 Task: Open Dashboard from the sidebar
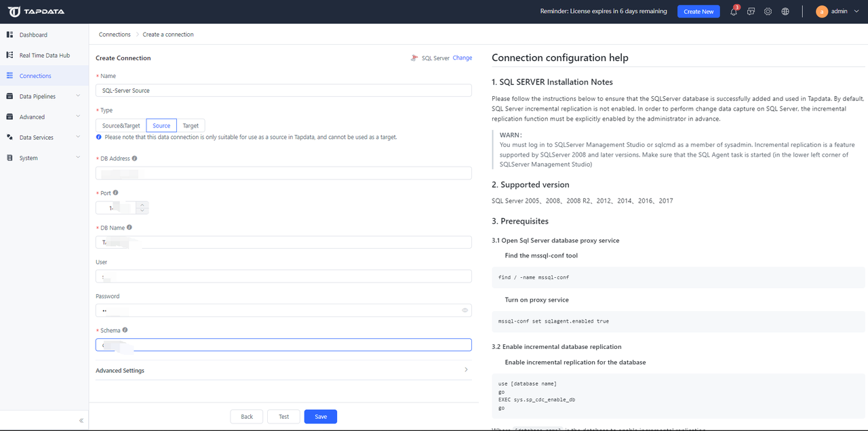(x=44, y=35)
